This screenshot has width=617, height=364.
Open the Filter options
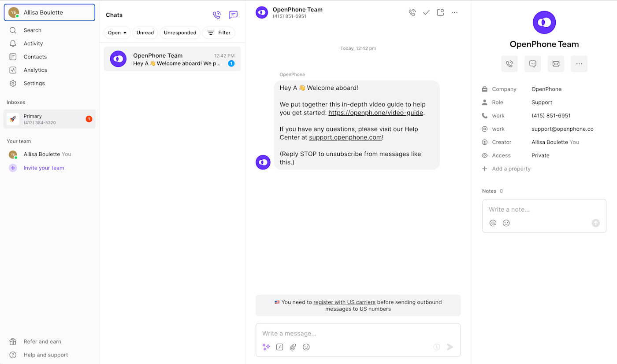coord(219,33)
